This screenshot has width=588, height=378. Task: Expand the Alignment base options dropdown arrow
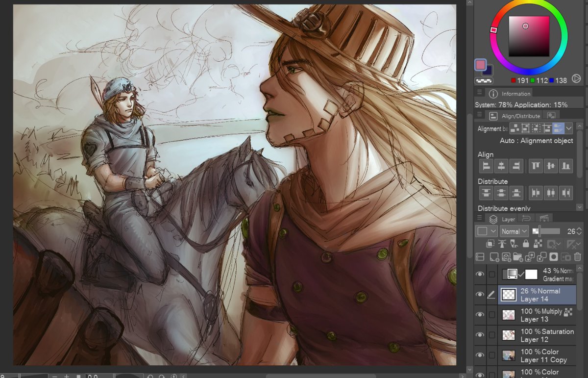point(569,128)
